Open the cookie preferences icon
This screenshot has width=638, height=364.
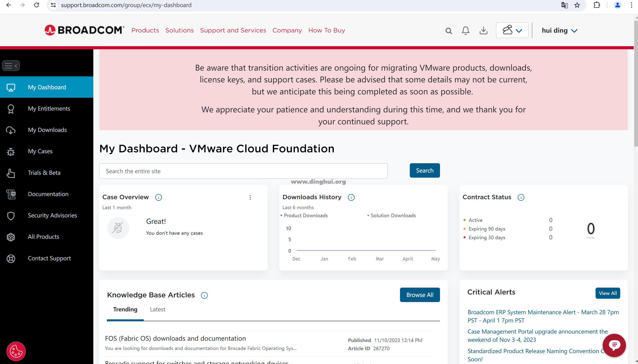click(x=16, y=351)
